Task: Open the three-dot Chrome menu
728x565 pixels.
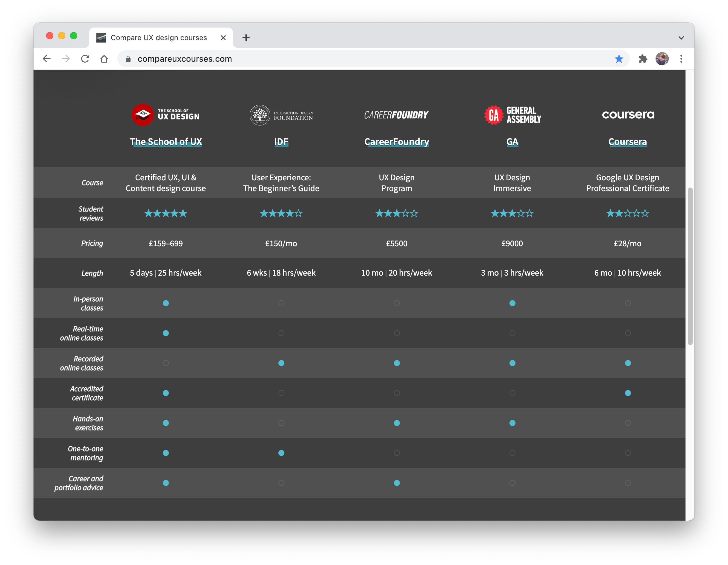Action: click(681, 59)
